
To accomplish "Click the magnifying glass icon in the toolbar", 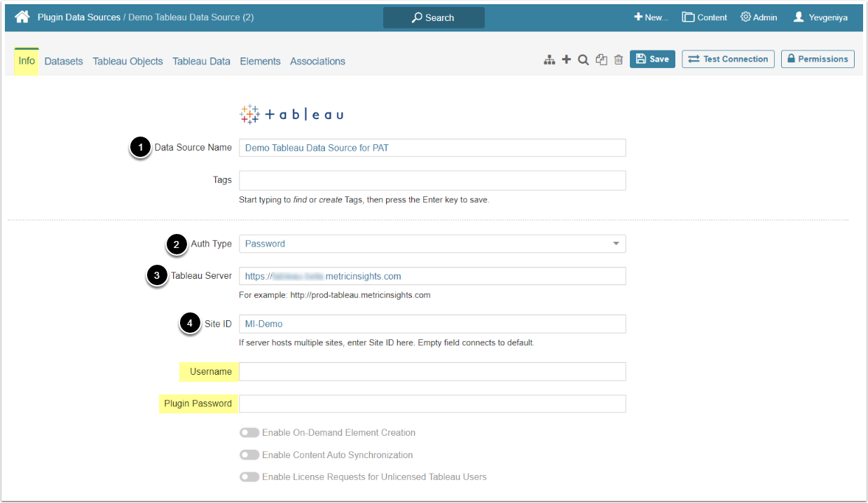I will 583,60.
